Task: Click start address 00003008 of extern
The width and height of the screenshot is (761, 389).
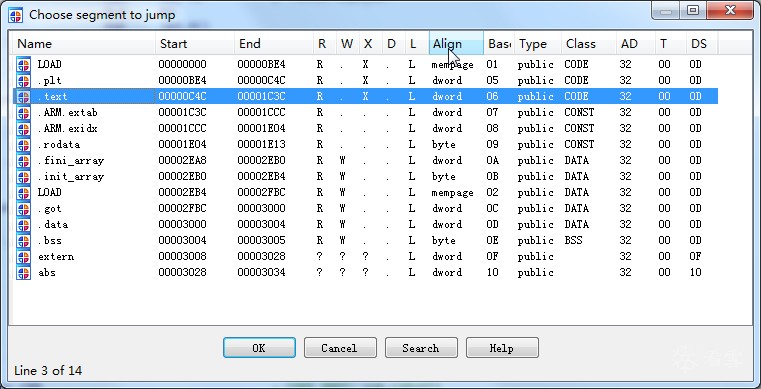Action: click(182, 257)
